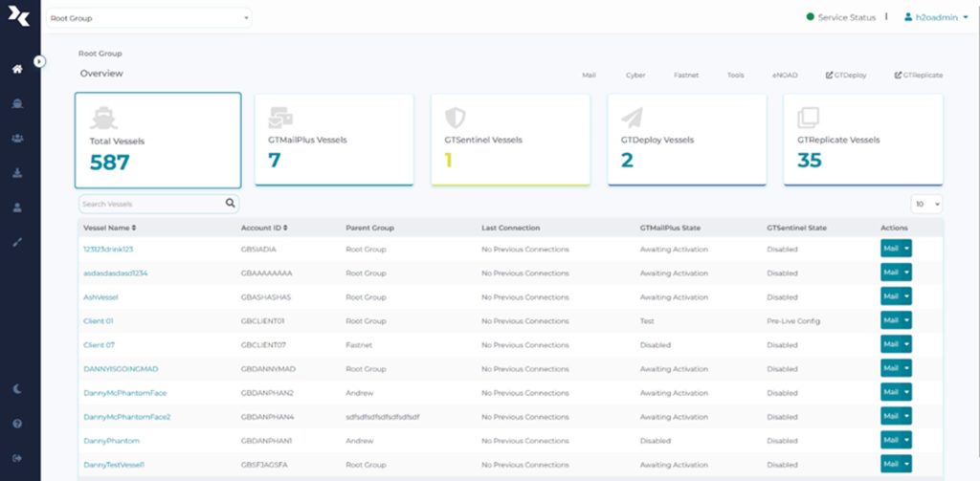Click the Pre-Live Config cell
The height and width of the screenshot is (481, 980).
tap(793, 321)
